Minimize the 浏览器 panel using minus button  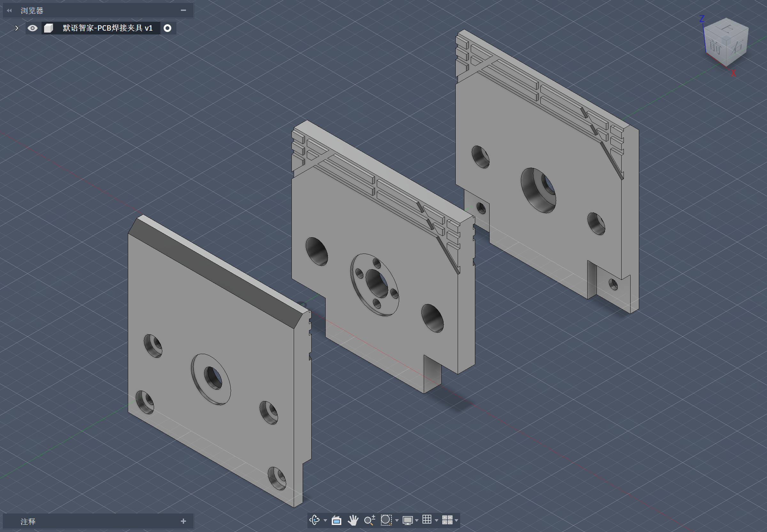point(183,10)
